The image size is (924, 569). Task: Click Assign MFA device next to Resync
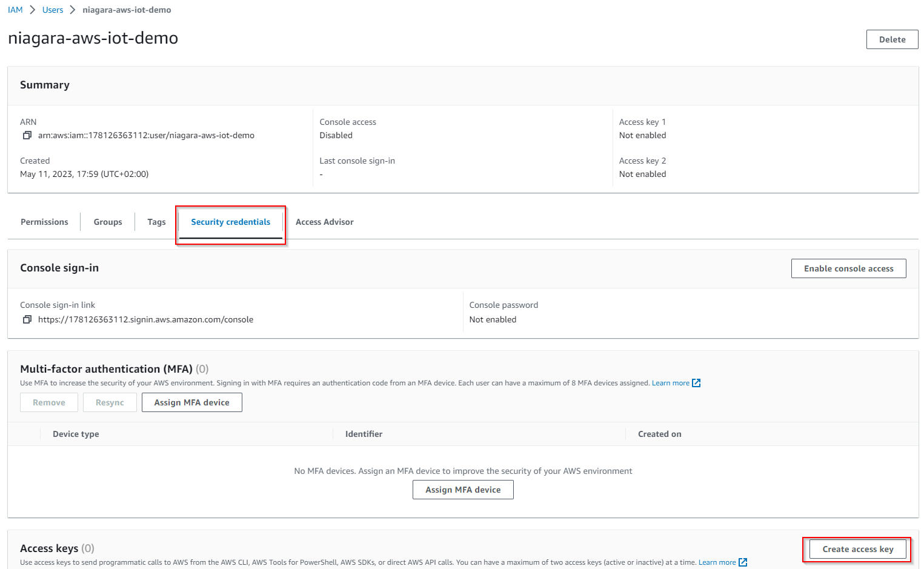191,402
